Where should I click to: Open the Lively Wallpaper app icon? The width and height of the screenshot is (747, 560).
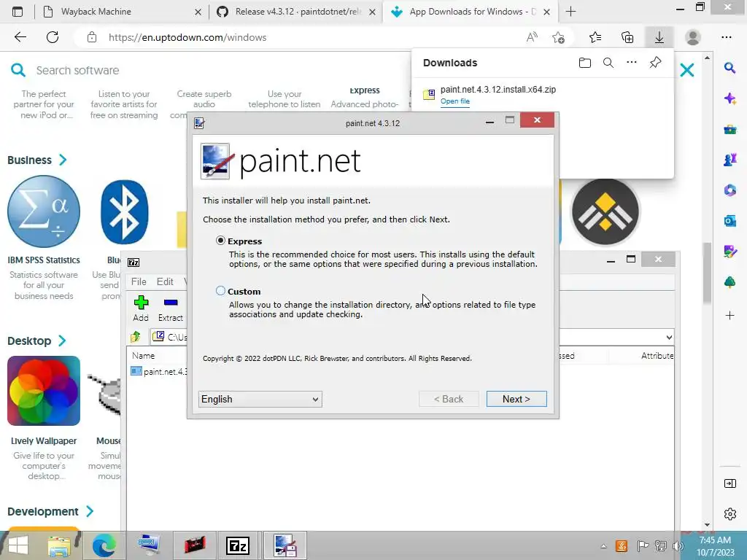[44, 391]
